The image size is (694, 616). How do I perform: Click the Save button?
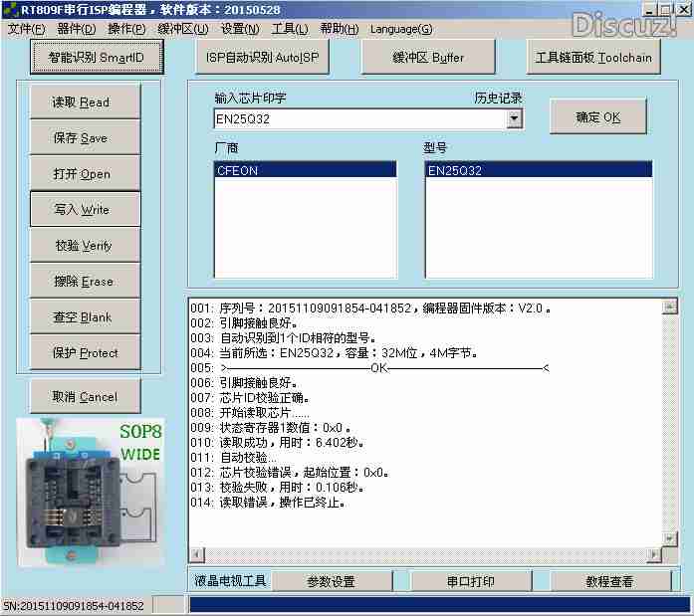84,138
